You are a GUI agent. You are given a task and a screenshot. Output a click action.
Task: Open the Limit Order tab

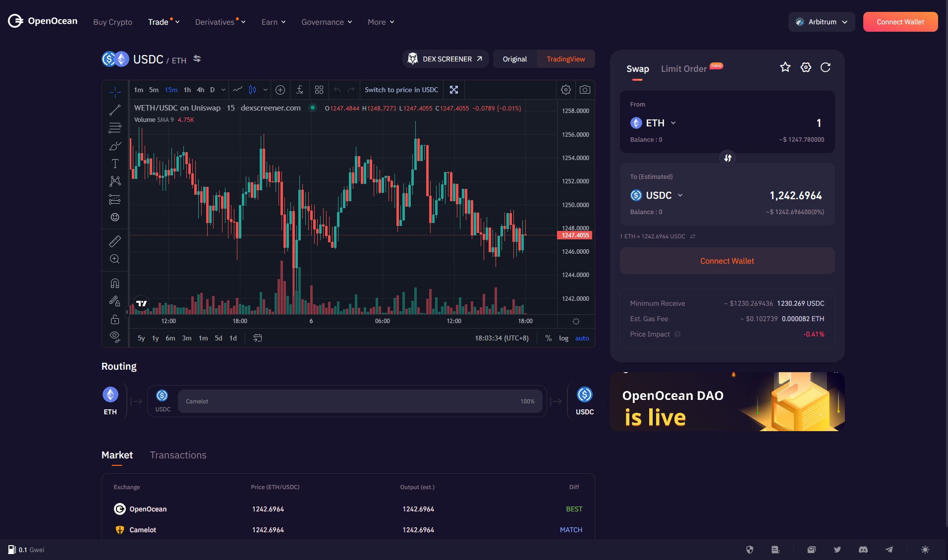pos(684,69)
